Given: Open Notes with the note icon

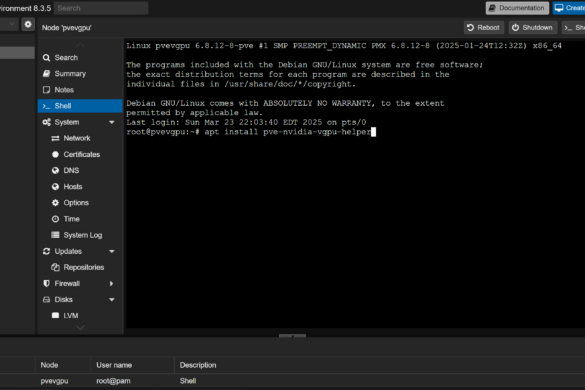Looking at the screenshot, I should (46, 90).
